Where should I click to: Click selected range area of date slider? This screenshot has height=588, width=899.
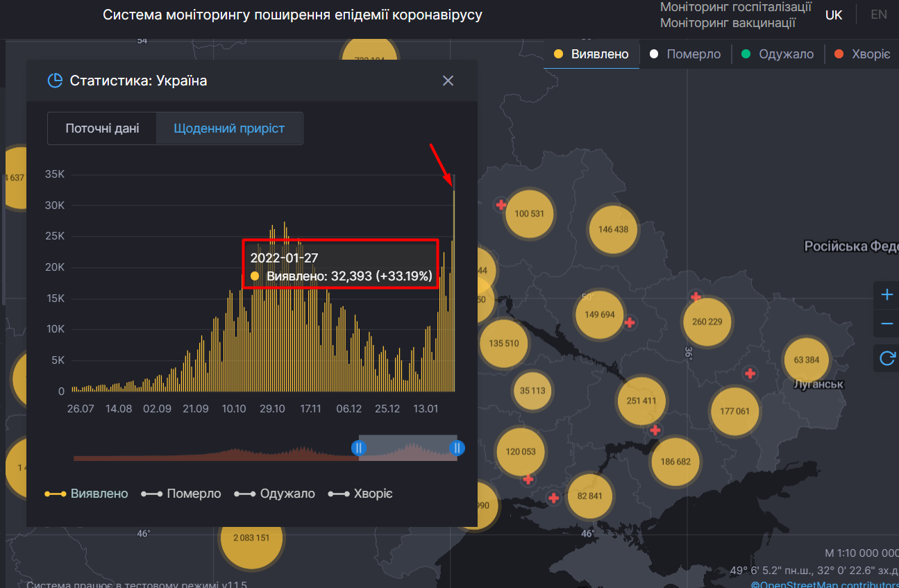408,448
